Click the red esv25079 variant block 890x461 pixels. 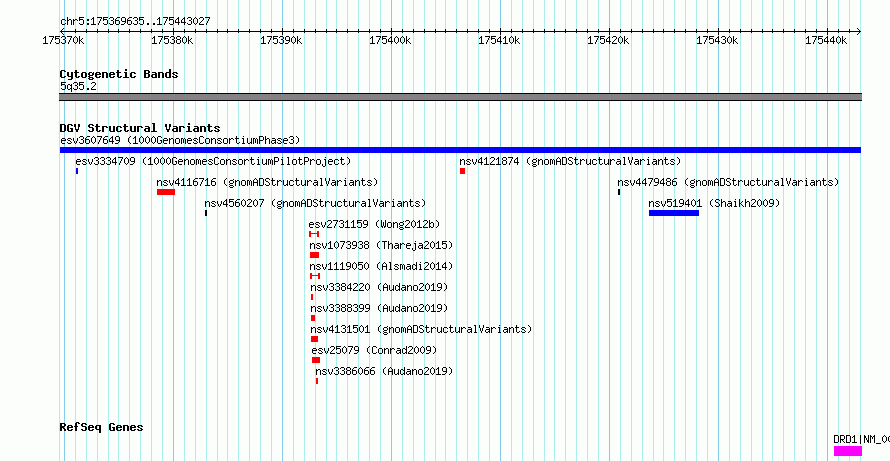pos(316,360)
